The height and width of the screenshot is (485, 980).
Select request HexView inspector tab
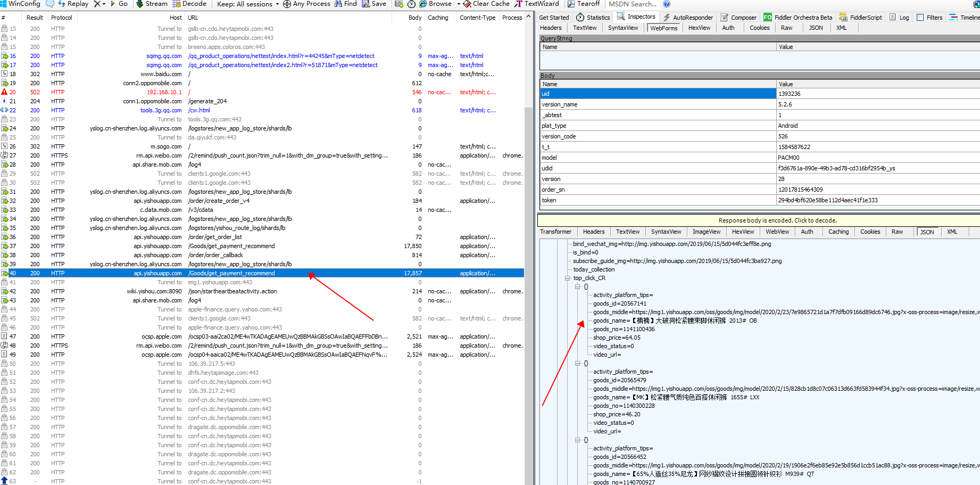[x=699, y=28]
